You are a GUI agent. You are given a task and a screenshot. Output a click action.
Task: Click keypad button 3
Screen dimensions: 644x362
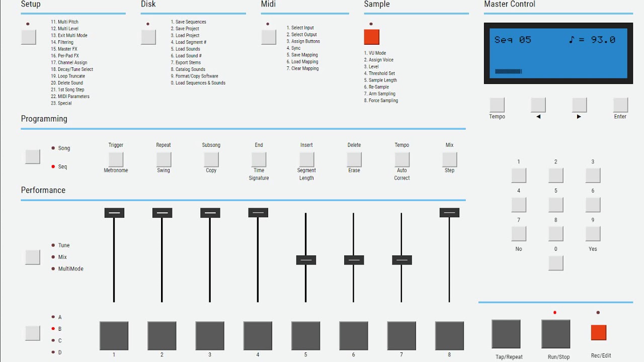click(593, 175)
